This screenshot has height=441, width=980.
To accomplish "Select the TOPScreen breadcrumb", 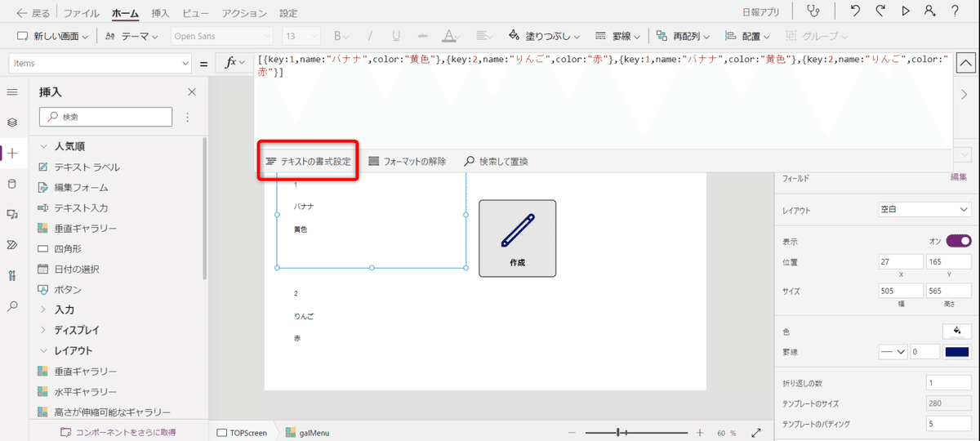I will [x=242, y=432].
